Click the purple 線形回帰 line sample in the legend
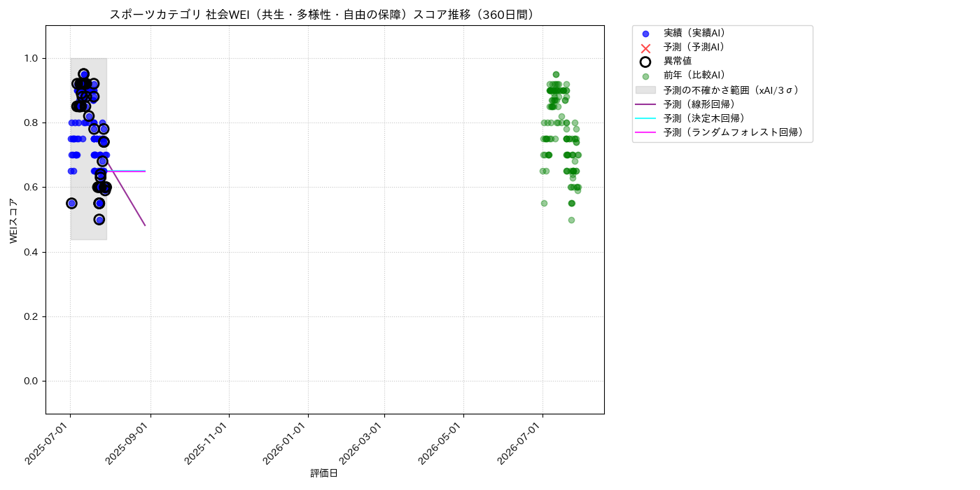The height and width of the screenshot is (490, 980). click(x=645, y=104)
